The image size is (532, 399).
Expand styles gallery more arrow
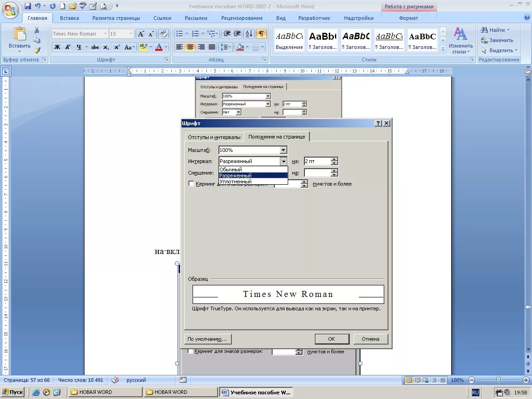click(x=443, y=49)
